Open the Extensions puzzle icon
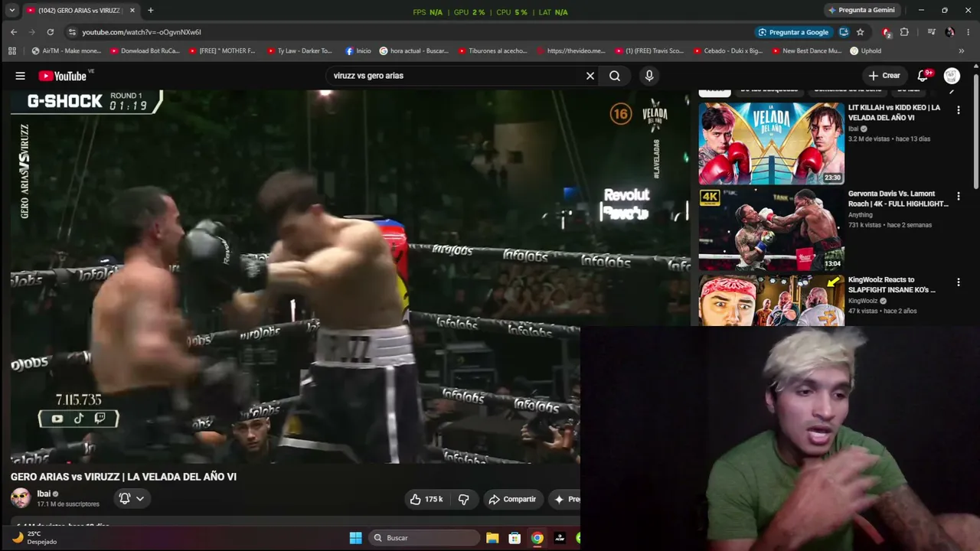Viewport: 980px width, 551px height. click(904, 32)
